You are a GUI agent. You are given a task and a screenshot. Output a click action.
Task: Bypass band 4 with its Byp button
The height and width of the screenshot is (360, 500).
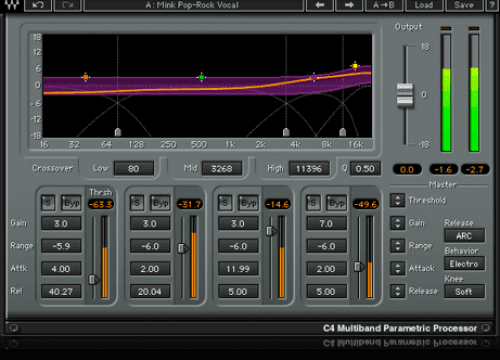[337, 203]
